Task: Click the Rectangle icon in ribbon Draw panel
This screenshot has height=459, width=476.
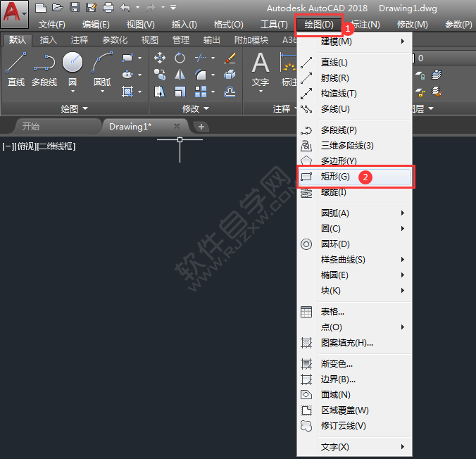Action: pos(127,58)
